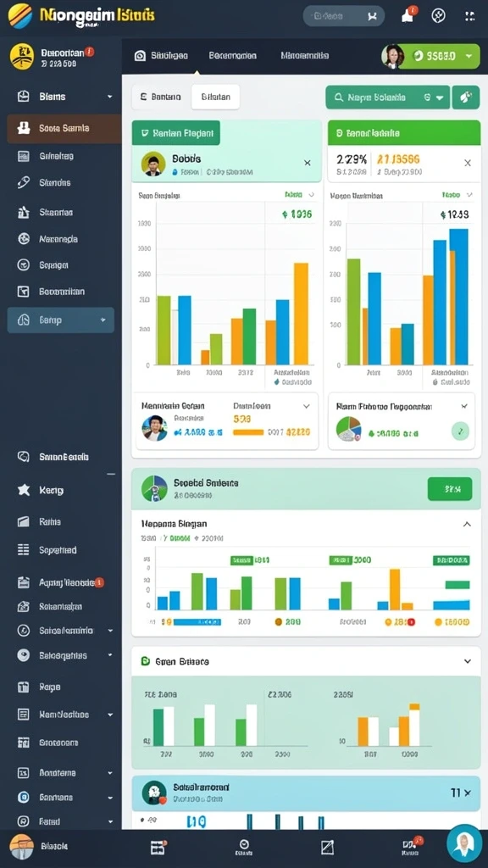The image size is (488, 868).
Task: Open the green pie chart button beside search
Action: coord(466,97)
